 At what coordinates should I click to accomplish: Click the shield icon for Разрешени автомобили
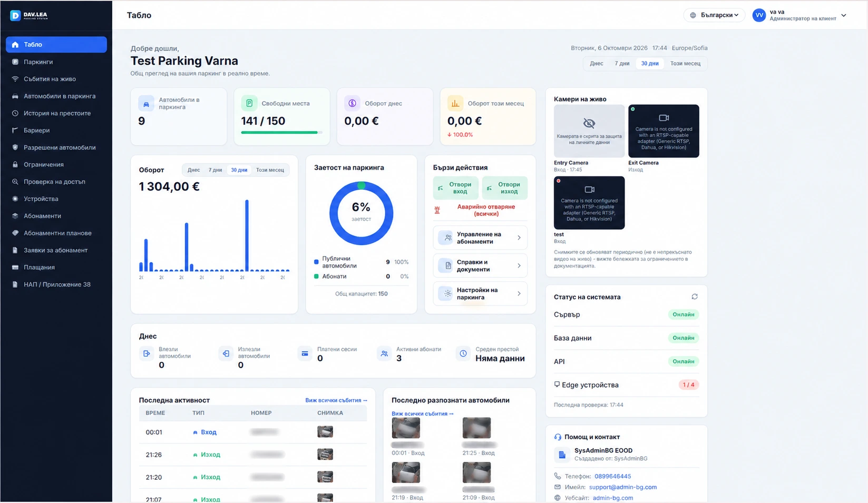15,147
